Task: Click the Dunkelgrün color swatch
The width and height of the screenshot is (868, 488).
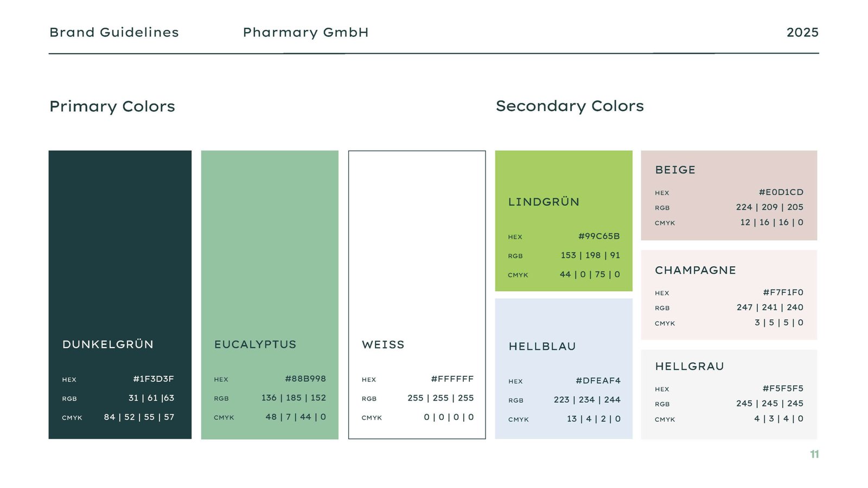Action: coord(120,244)
